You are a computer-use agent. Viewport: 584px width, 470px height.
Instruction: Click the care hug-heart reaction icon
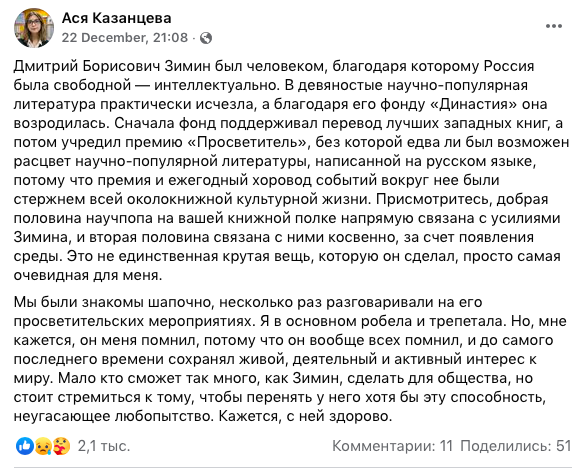tap(61, 446)
